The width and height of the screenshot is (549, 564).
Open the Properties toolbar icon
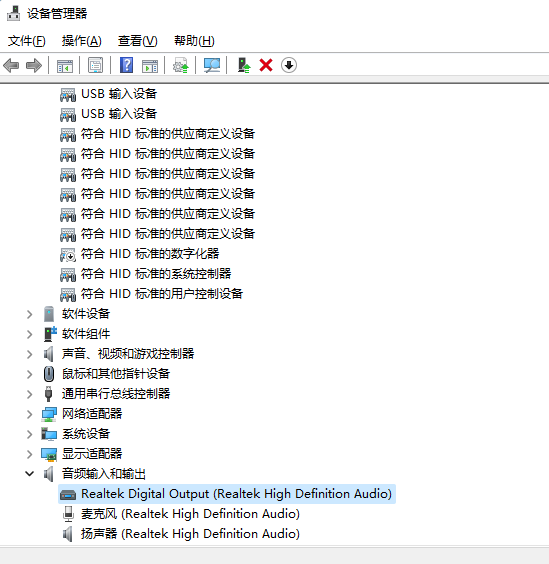95,65
